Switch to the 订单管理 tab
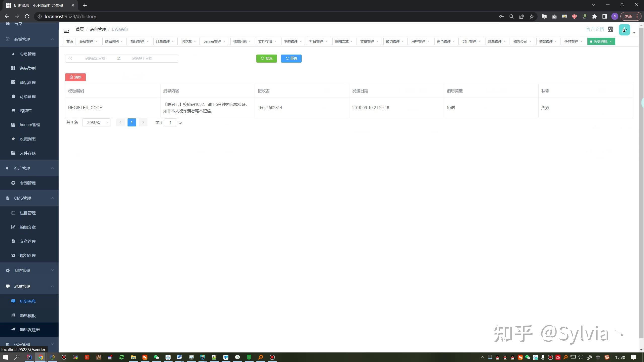Viewport: 644px width, 362px height. [x=163, y=41]
